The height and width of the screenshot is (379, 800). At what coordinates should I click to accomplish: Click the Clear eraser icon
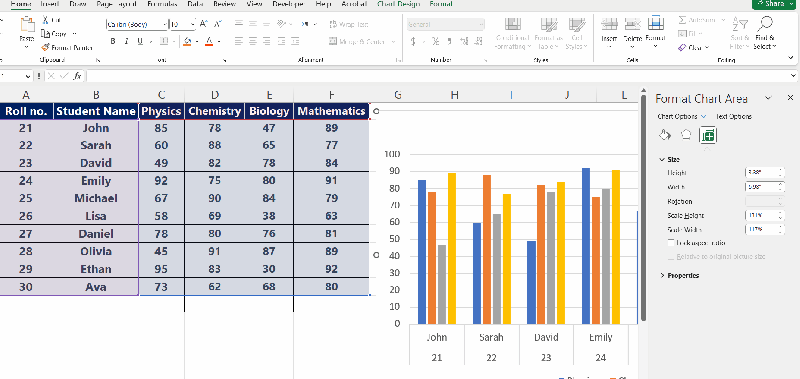point(682,47)
